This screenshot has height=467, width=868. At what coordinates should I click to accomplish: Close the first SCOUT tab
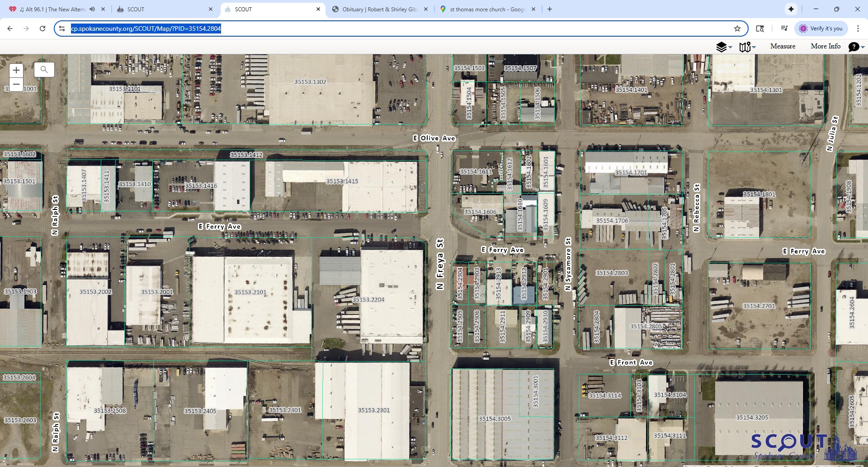click(211, 9)
